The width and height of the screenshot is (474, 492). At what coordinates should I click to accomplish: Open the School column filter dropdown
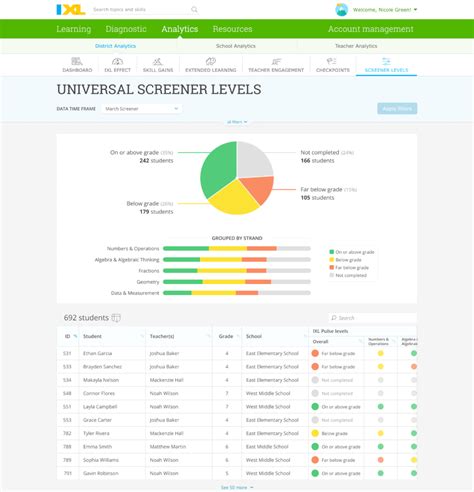pos(305,336)
